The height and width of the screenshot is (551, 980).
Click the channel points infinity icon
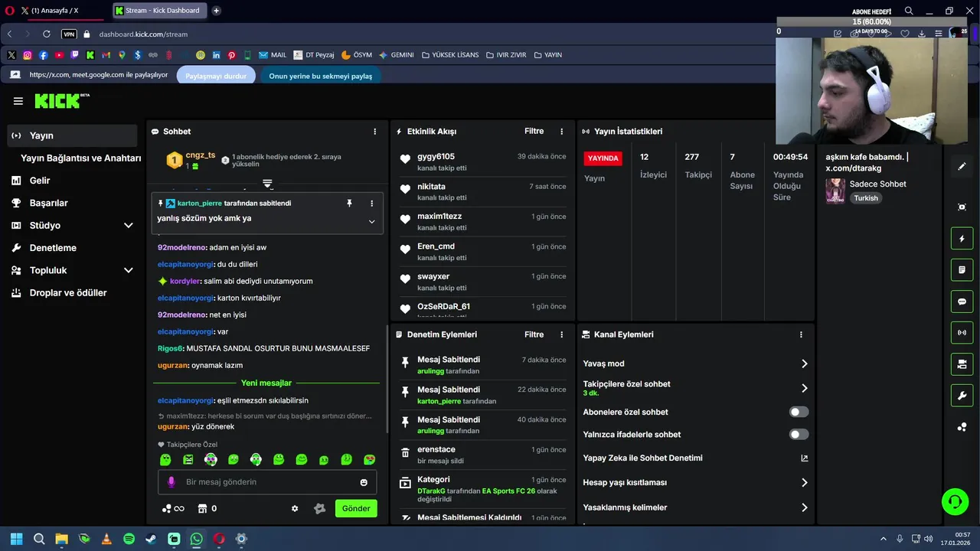click(173, 508)
